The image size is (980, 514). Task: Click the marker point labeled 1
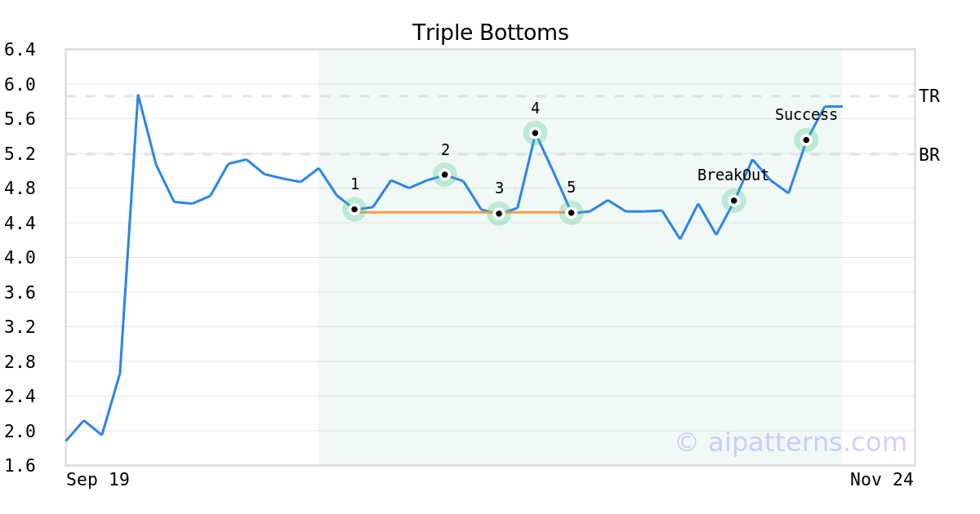coord(354,210)
